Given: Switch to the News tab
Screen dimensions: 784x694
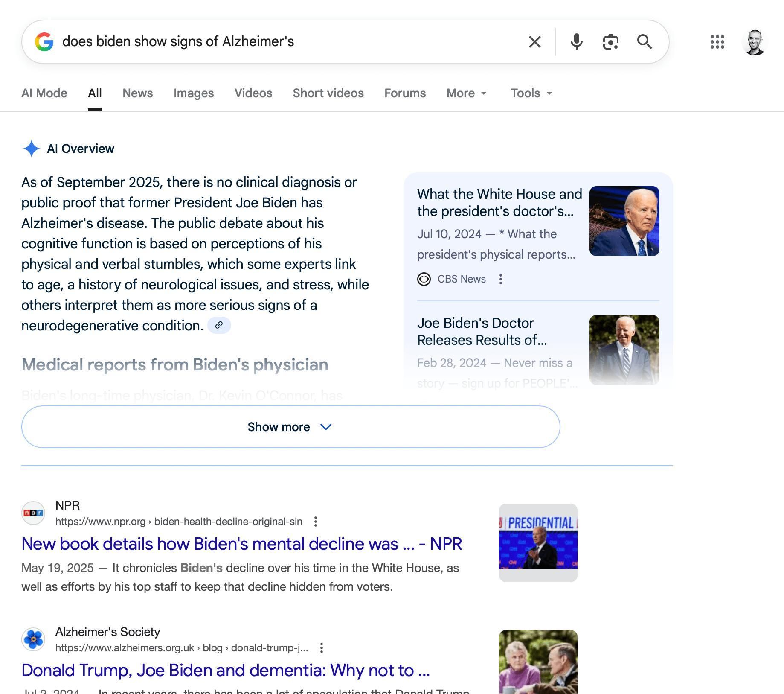Looking at the screenshot, I should click(137, 93).
